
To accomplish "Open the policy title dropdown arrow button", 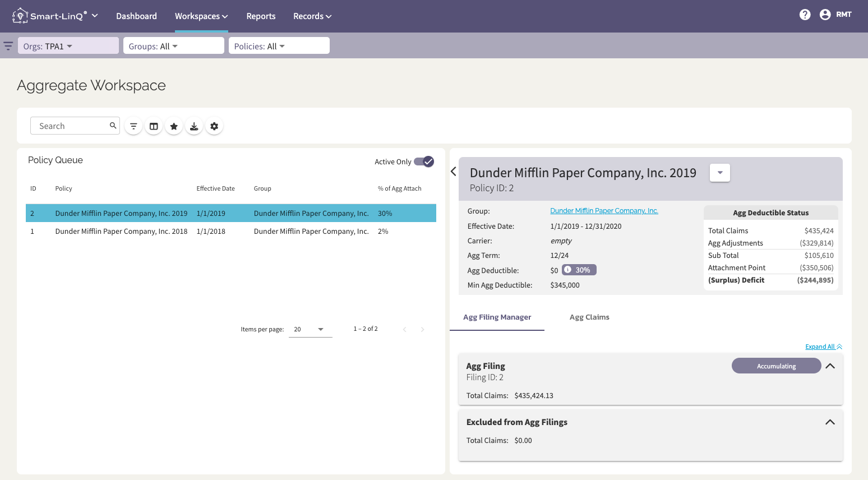I will (x=720, y=173).
